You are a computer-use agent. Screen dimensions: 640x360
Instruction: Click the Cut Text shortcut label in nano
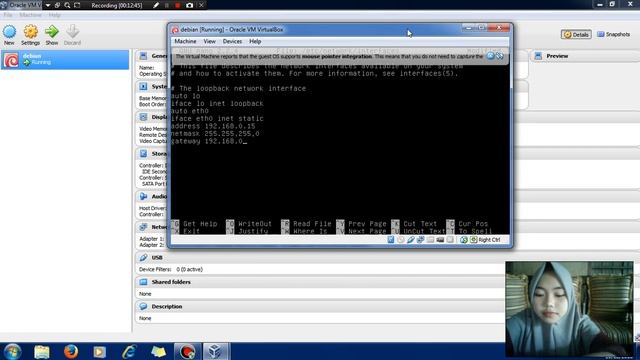[x=420, y=224]
